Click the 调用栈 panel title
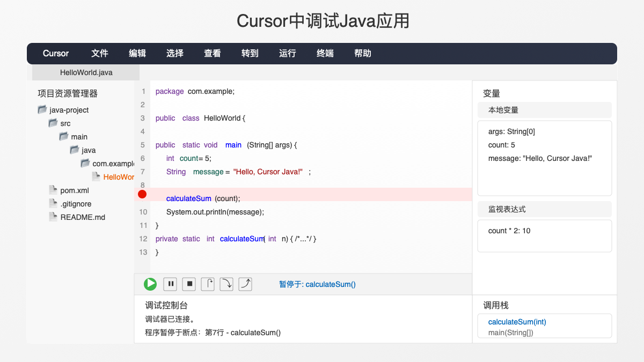 pyautogui.click(x=496, y=305)
